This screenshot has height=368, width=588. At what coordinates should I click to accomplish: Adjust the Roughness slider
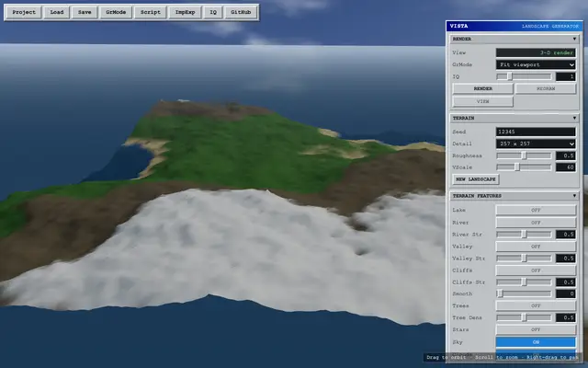(x=525, y=155)
